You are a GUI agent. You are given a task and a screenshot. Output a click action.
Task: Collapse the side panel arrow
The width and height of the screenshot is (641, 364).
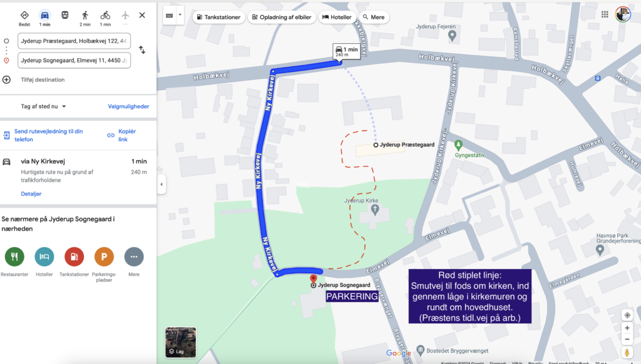pyautogui.click(x=162, y=185)
